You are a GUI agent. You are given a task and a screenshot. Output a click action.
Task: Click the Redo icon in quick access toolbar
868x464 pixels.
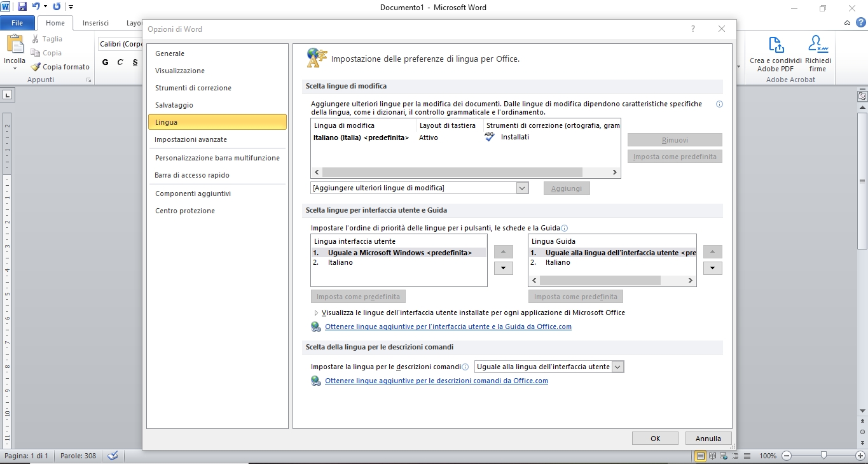click(x=57, y=7)
